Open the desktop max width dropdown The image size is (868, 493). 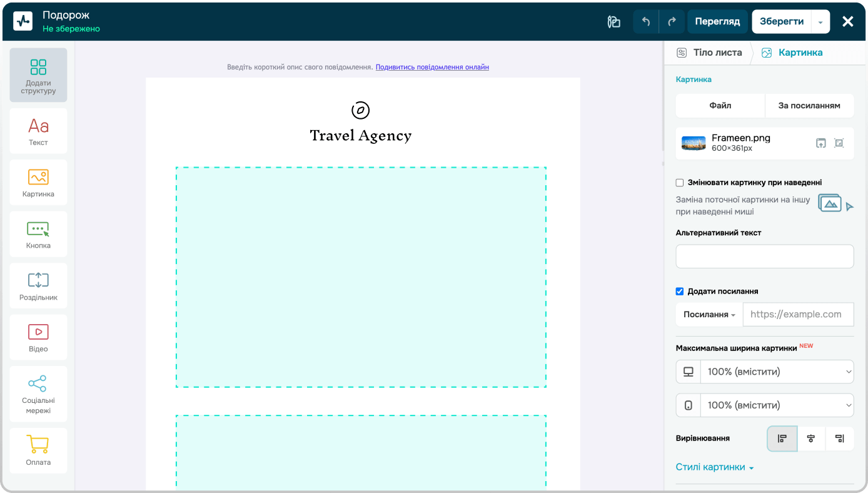777,372
